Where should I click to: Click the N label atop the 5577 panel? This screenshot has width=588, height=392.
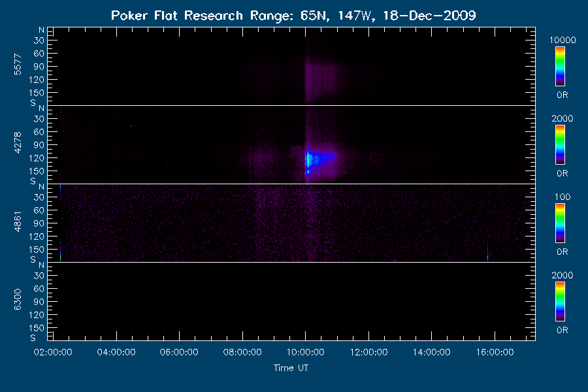[41, 30]
